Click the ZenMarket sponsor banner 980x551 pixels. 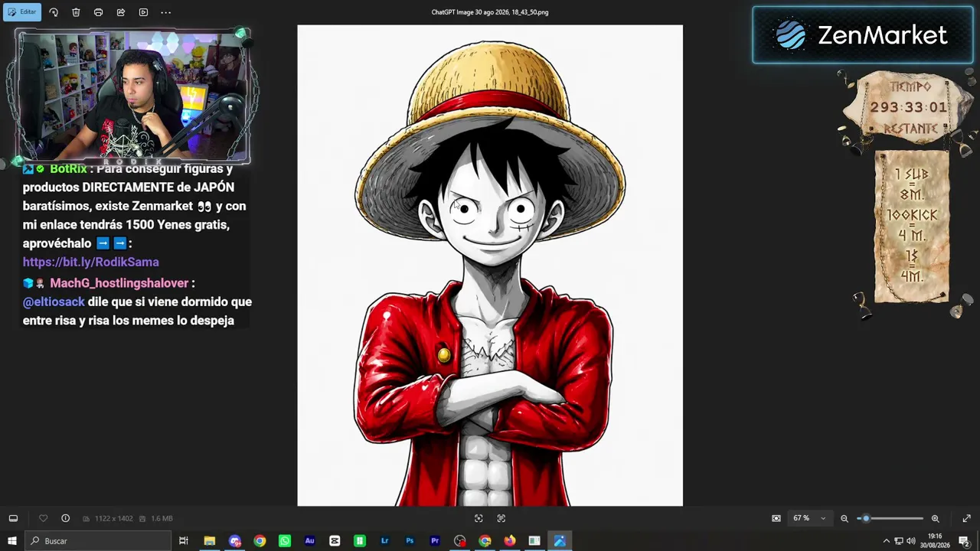(x=863, y=35)
